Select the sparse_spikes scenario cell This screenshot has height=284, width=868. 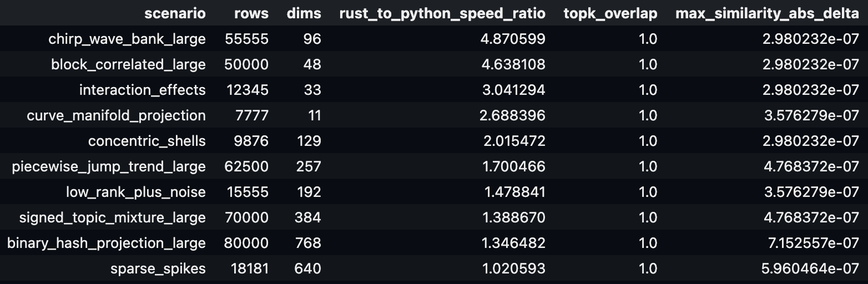[x=158, y=268]
